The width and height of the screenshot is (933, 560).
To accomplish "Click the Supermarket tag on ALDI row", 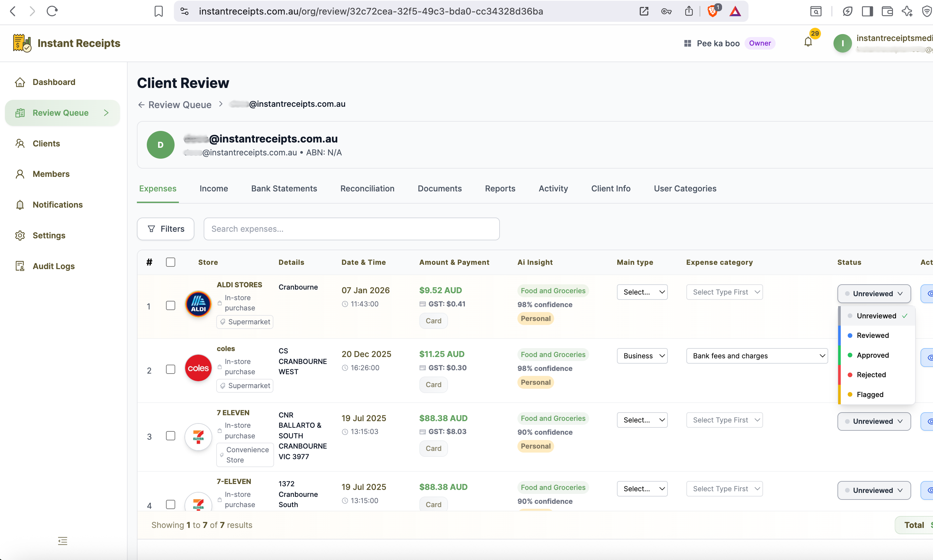I will (x=245, y=322).
